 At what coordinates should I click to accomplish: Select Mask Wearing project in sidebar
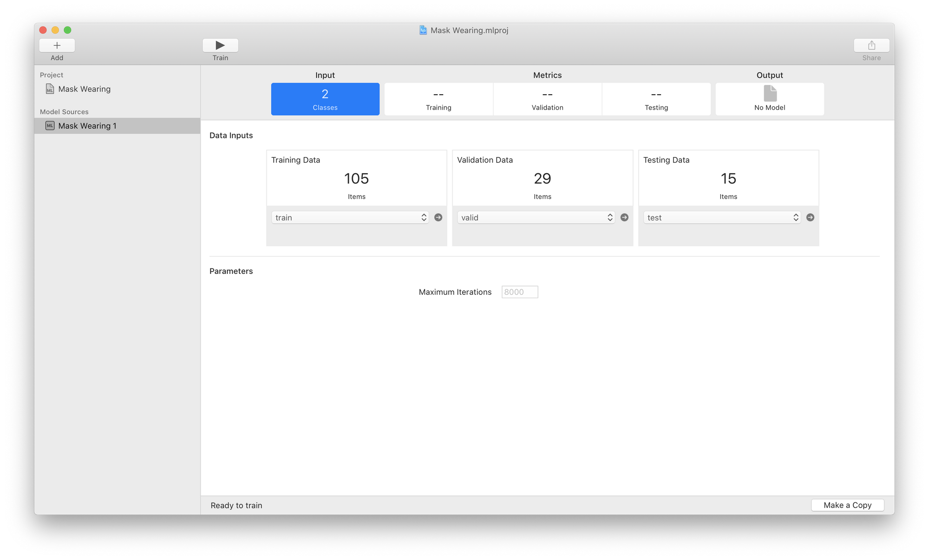tap(84, 89)
